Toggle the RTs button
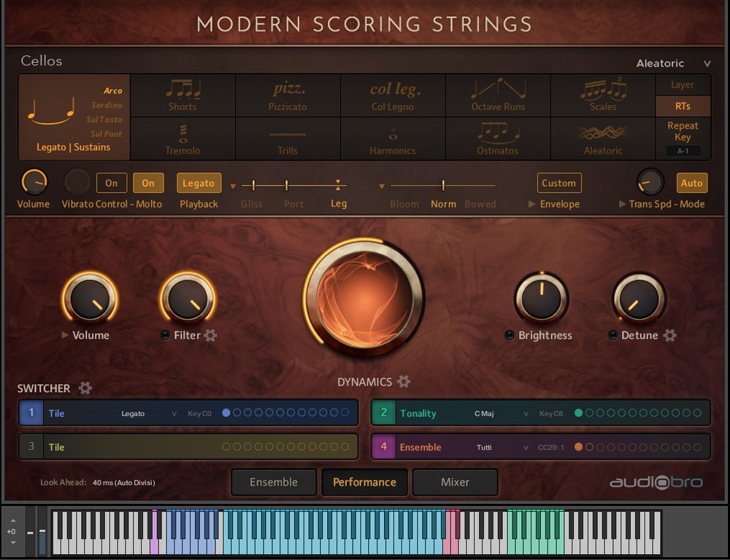The height and width of the screenshot is (560, 730). point(683,106)
